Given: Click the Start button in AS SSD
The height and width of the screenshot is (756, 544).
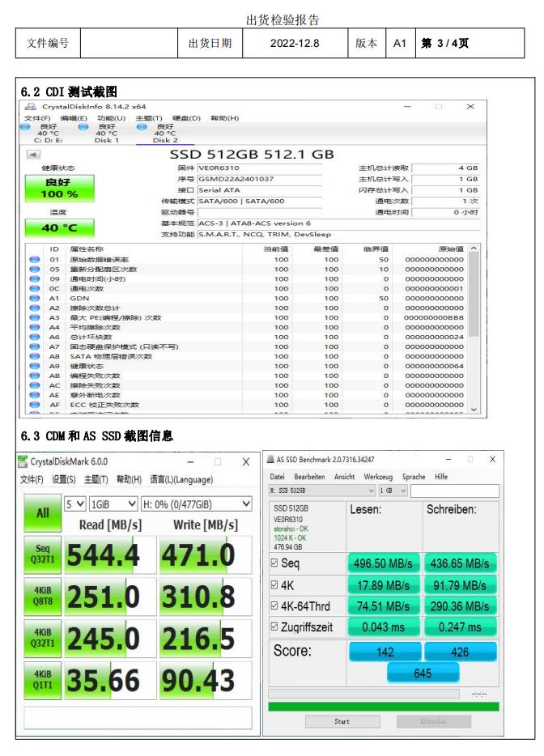Looking at the screenshot, I should coord(342,721).
